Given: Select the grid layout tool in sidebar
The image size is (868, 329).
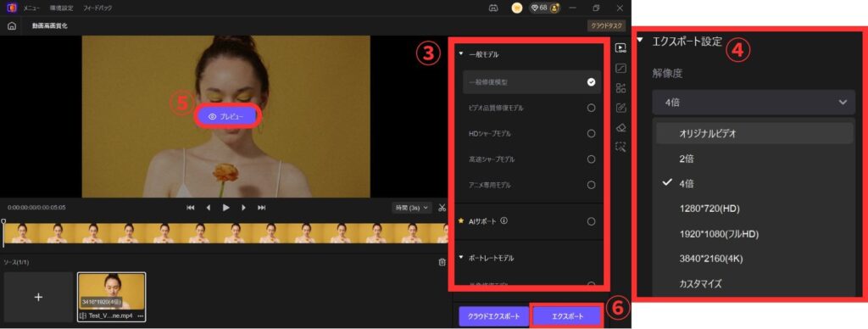Looking at the screenshot, I should (620, 88).
